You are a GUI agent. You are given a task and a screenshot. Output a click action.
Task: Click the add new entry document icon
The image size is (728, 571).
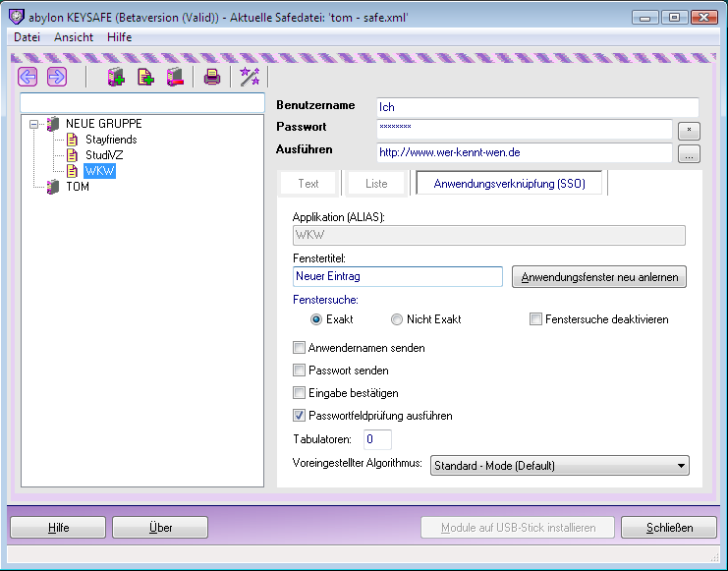pyautogui.click(x=145, y=77)
